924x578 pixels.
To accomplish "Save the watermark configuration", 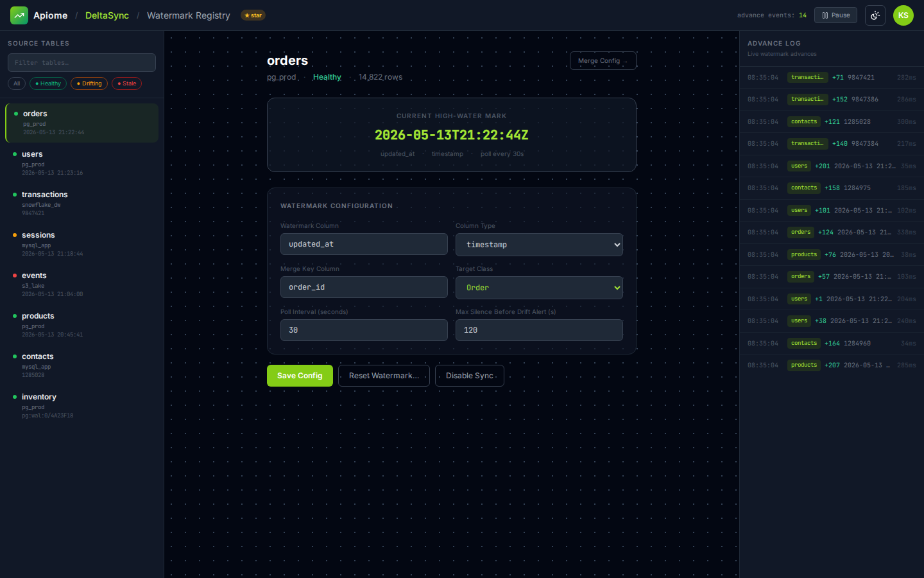I will pos(300,376).
